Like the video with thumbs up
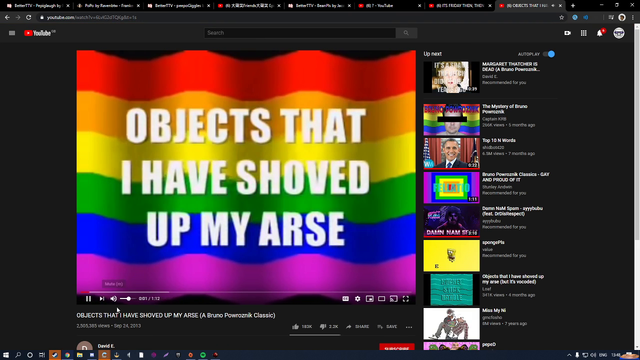640x360 pixels. click(x=302, y=327)
